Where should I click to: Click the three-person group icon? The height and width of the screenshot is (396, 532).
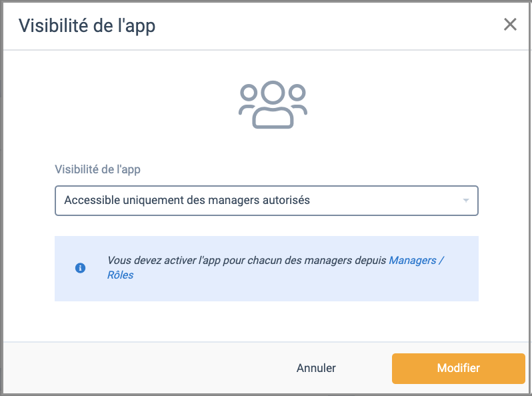pos(273,105)
